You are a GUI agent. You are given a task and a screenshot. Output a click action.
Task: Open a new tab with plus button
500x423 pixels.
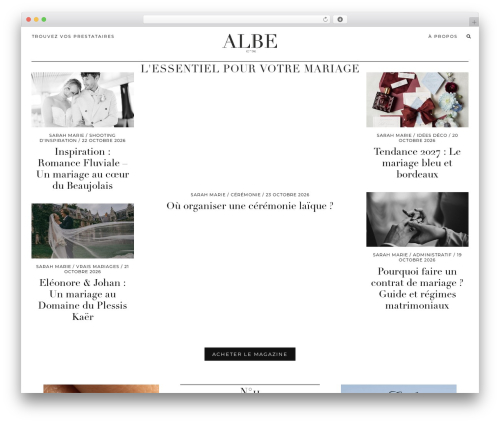coord(474,22)
